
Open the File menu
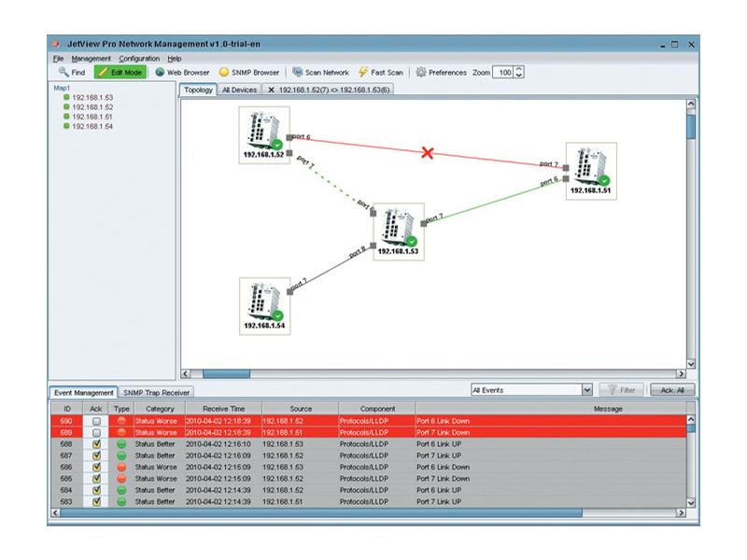pos(58,59)
